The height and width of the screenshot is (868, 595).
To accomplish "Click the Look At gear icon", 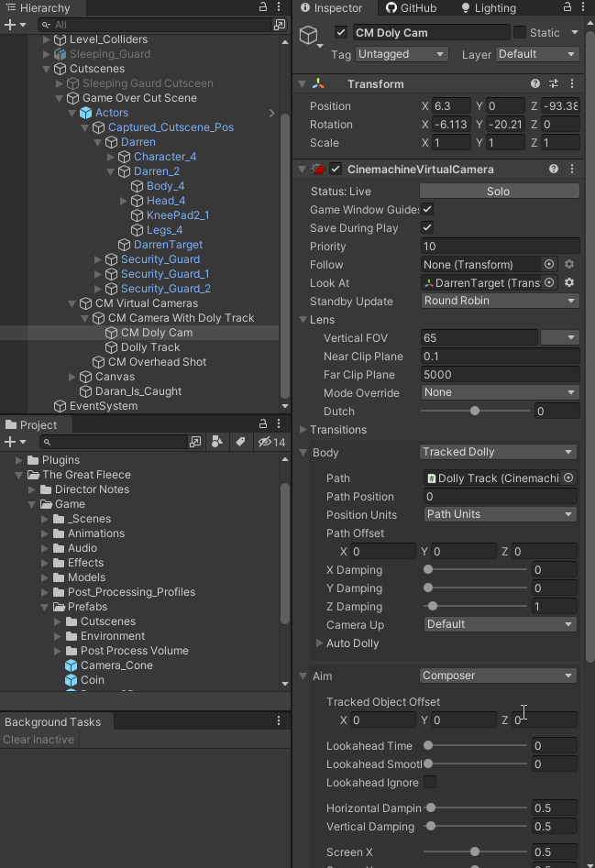I will (x=569, y=283).
